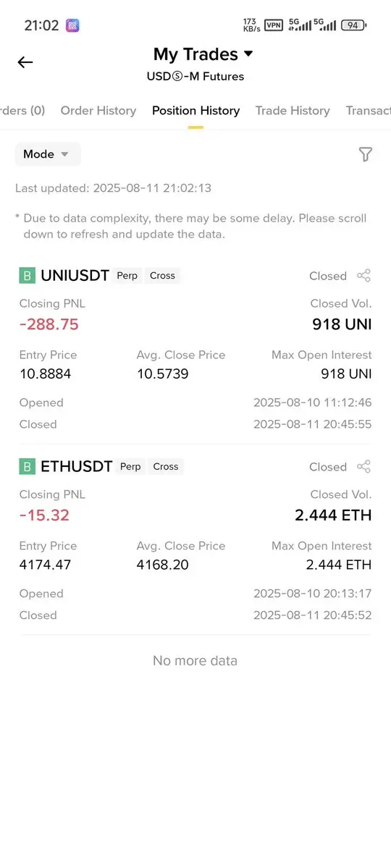Switch to the Order History tab
Image resolution: width=391 pixels, height=868 pixels.
98,111
